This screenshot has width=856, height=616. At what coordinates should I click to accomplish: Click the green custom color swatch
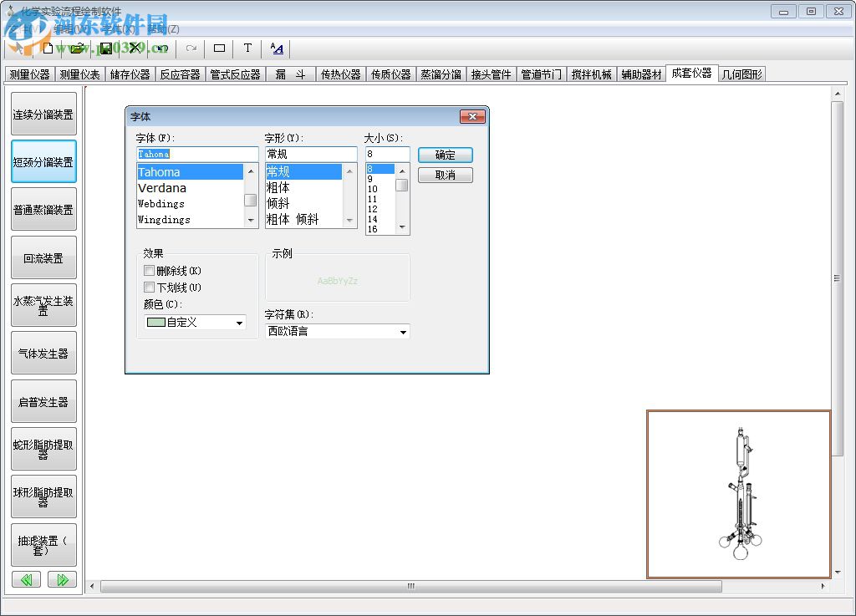[x=155, y=323]
